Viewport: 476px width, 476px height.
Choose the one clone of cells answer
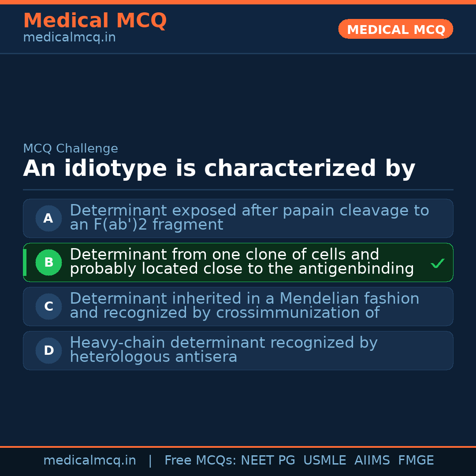(242, 262)
